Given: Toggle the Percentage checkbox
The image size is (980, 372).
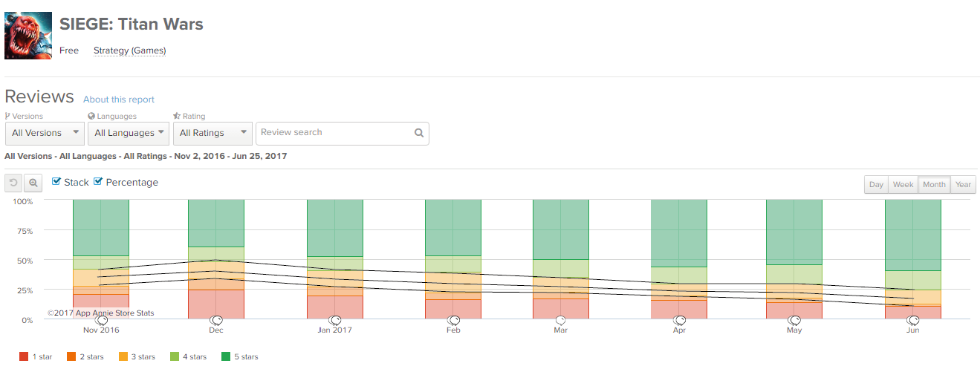Looking at the screenshot, I should pos(98,181).
